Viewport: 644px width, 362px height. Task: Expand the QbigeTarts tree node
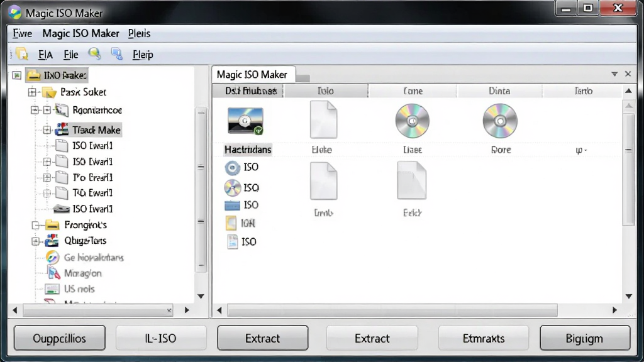click(x=35, y=241)
